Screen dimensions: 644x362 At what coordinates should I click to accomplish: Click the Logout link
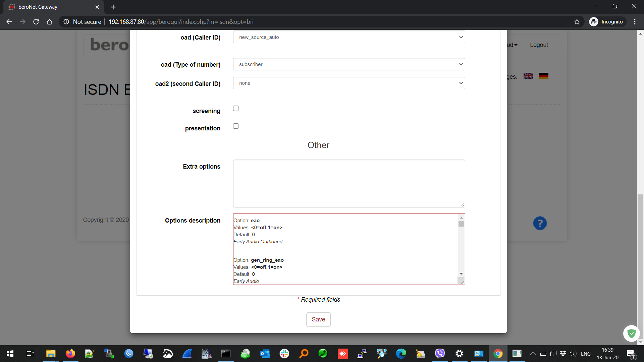pyautogui.click(x=539, y=45)
